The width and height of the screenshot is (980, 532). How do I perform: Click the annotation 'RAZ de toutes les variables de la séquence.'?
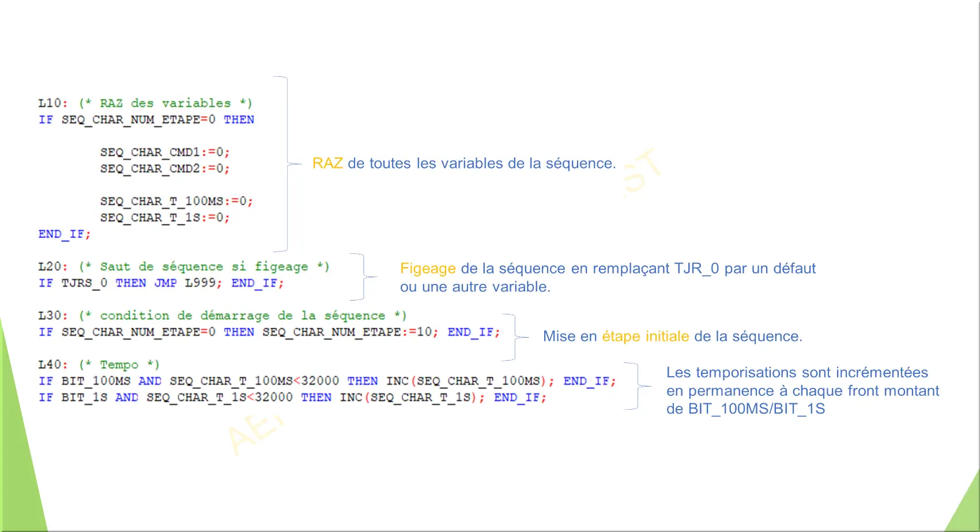tap(464, 163)
